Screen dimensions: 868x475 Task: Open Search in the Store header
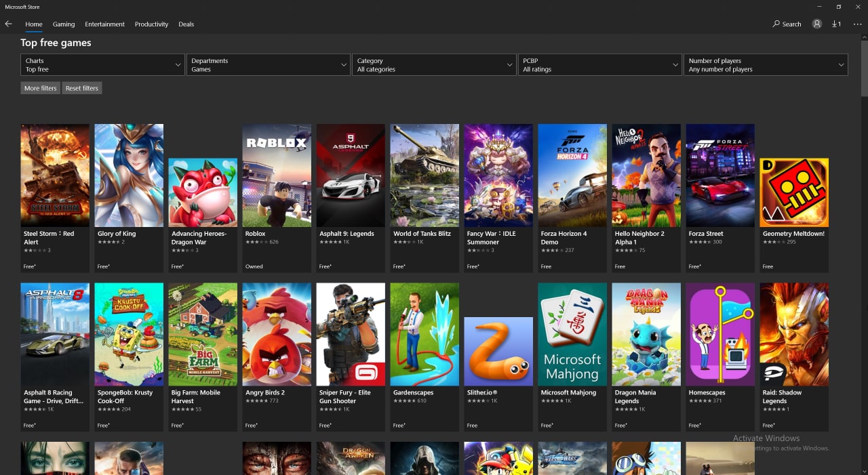787,24
